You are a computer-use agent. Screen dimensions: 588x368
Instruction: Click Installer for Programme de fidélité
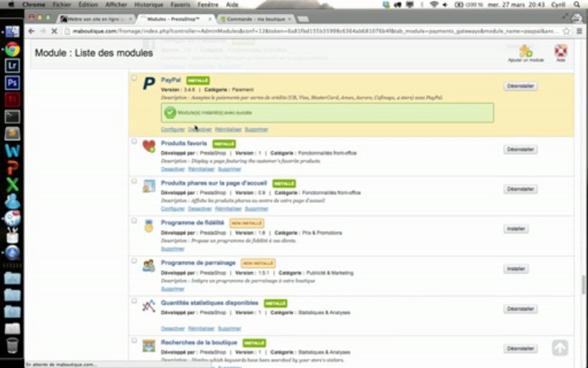(x=516, y=228)
